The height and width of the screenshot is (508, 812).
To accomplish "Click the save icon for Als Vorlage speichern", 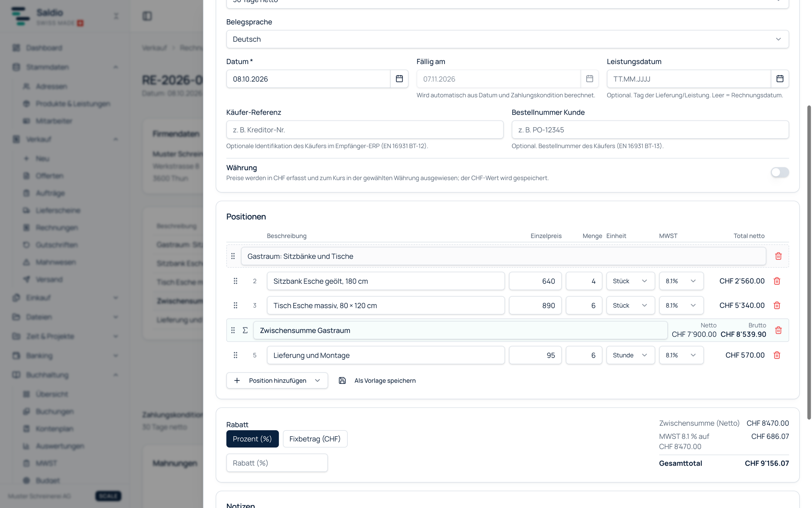I will coord(342,381).
